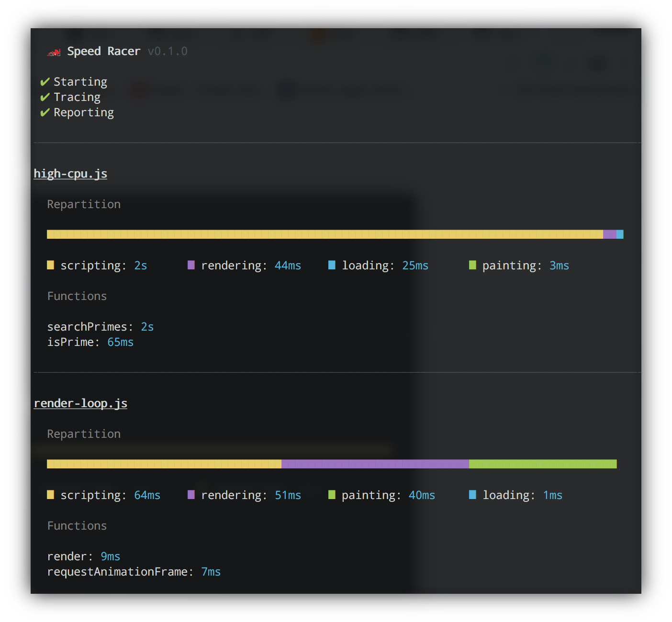Viewport: 672px width, 622px height.
Task: Click the yellow segment of high-cpu.js bar
Action: (x=325, y=234)
